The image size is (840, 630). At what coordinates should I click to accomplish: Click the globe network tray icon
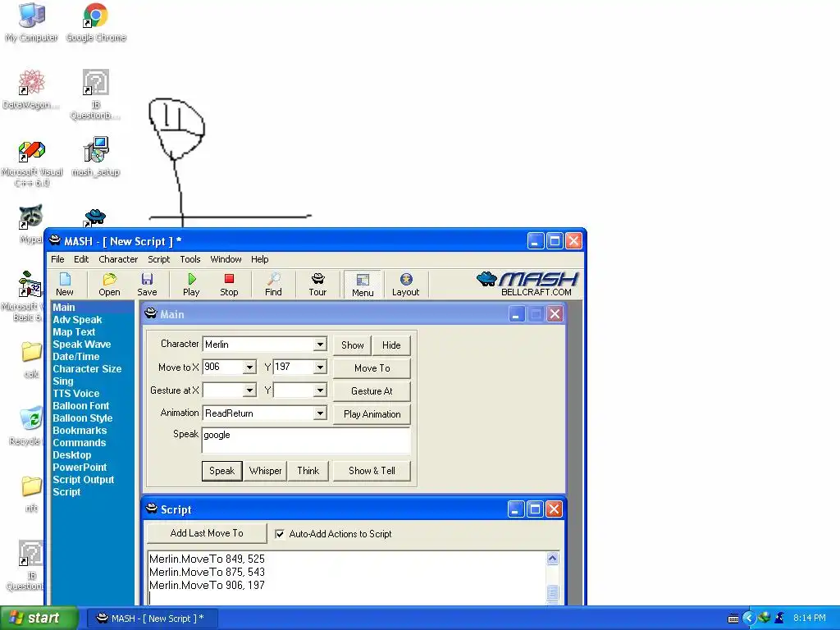764,619
